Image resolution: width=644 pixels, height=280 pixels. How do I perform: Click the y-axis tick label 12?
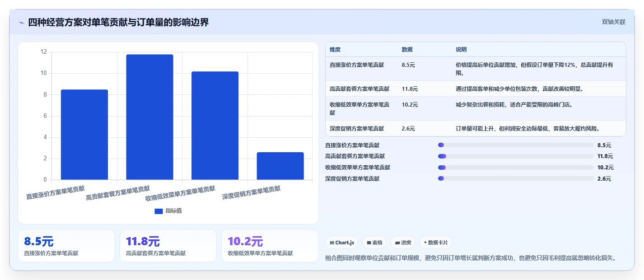tap(44, 52)
